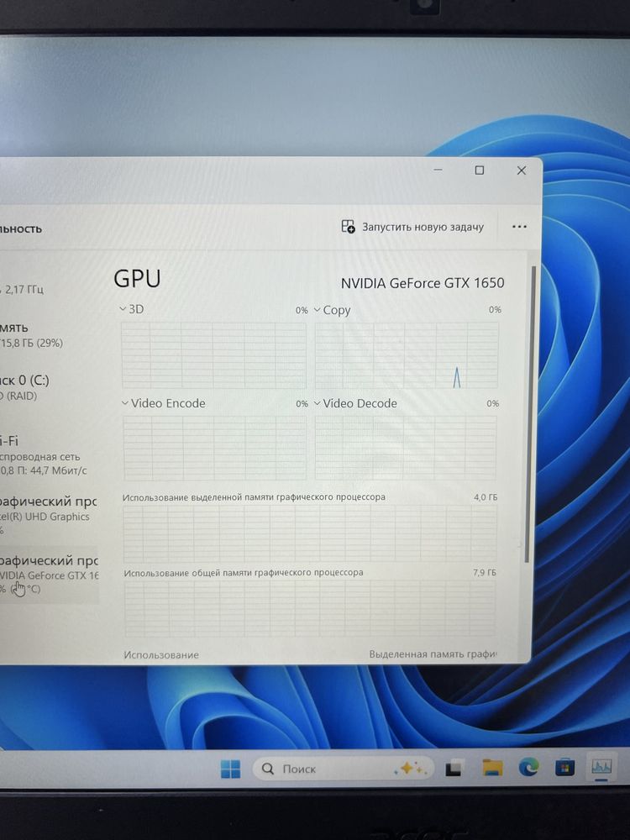This screenshot has width=630, height=840.
Task: Click the sparkle icon in the search box
Action: pos(410,769)
